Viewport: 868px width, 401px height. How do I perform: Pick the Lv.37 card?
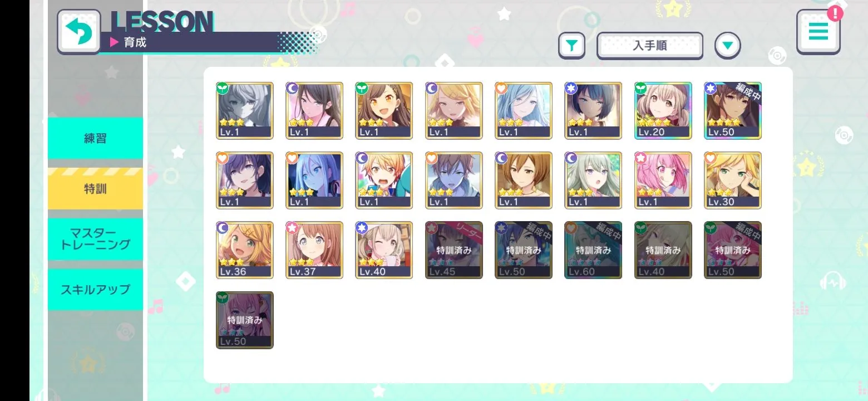(314, 250)
